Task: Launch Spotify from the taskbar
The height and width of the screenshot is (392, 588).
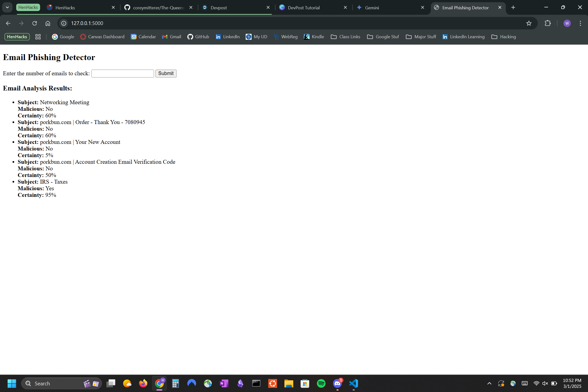Action: click(x=321, y=383)
